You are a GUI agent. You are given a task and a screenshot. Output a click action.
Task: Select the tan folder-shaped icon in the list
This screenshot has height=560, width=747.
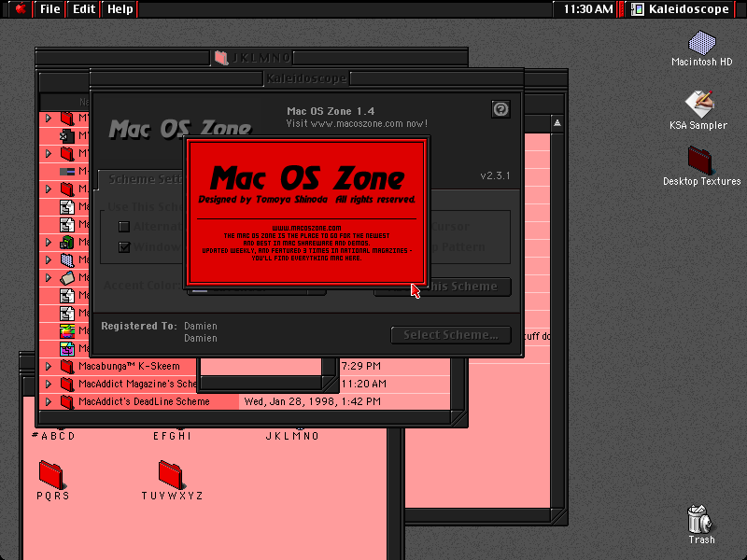click(x=67, y=277)
